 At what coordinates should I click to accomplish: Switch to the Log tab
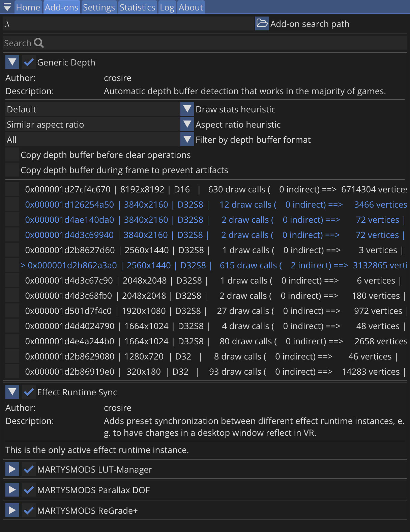(167, 7)
